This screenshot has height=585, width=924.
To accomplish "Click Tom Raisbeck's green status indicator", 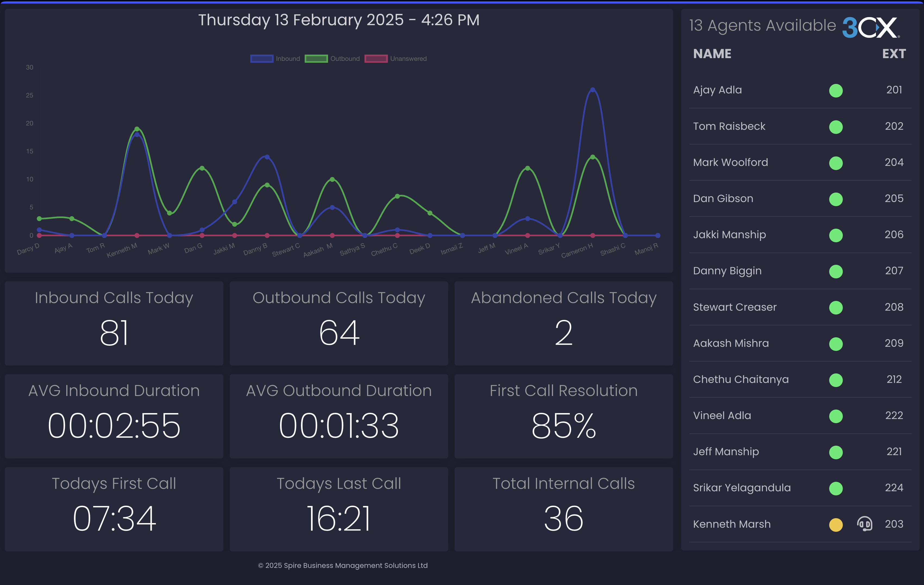I will tap(835, 127).
